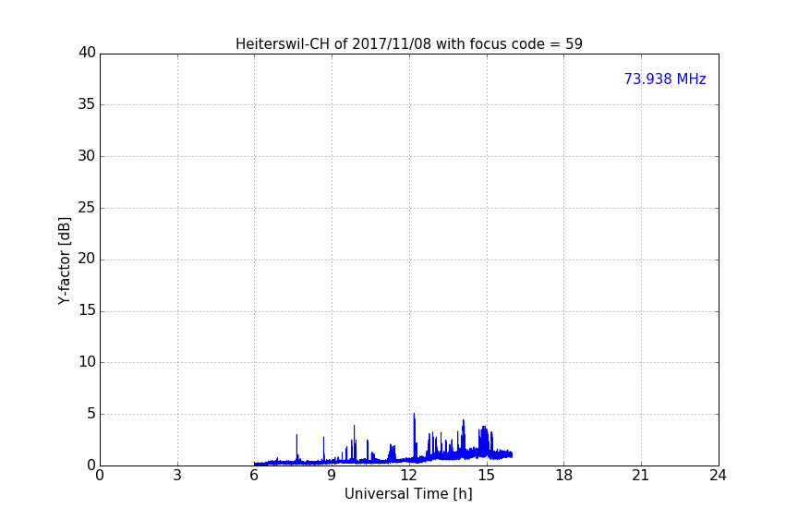Viewport: 798px width, 532px height.
Task: Click the 'Y-factor [dB]' axis label
Action: point(64,260)
